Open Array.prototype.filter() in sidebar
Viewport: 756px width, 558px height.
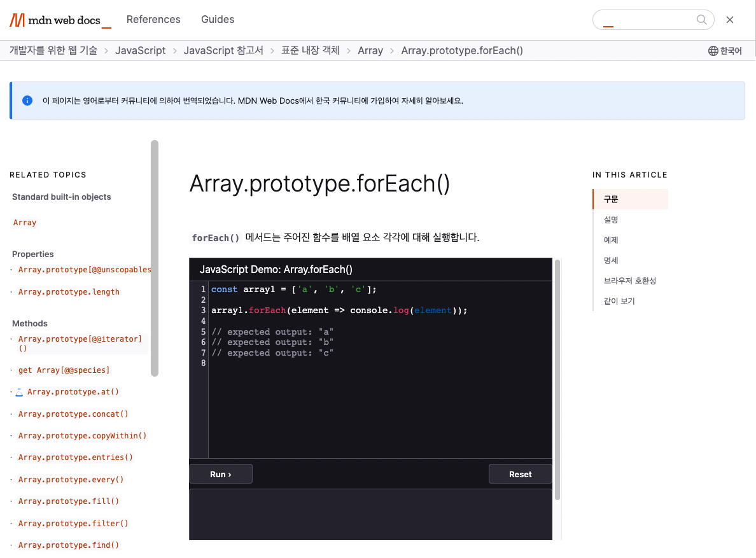point(73,524)
